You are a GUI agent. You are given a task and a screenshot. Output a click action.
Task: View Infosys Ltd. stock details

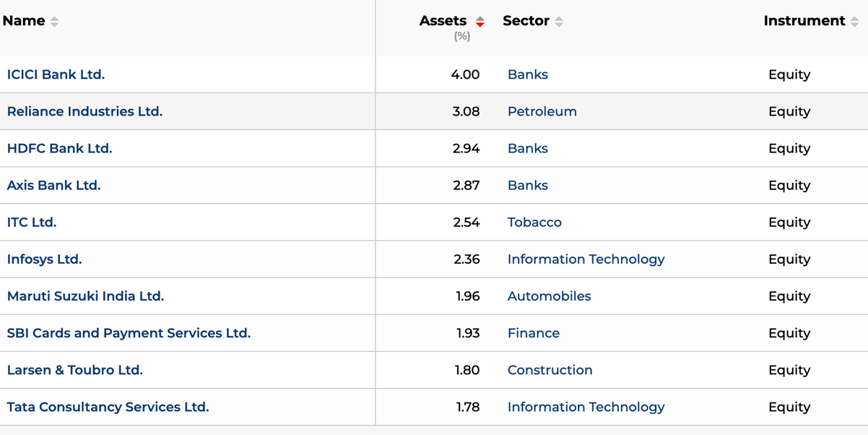pyautogui.click(x=44, y=259)
